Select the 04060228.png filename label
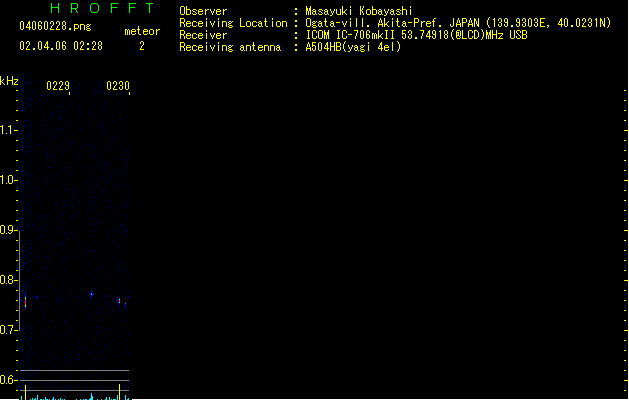The image size is (629, 400). click(55, 26)
